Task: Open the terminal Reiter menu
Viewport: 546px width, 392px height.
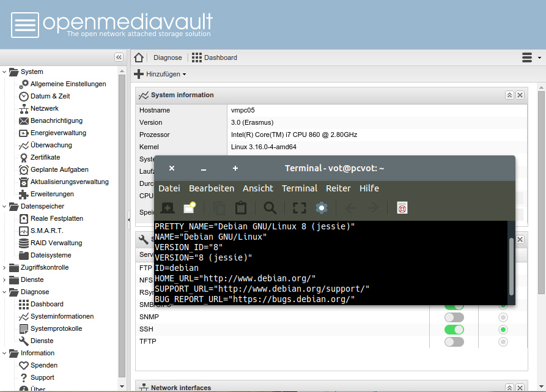Action: tap(338, 188)
